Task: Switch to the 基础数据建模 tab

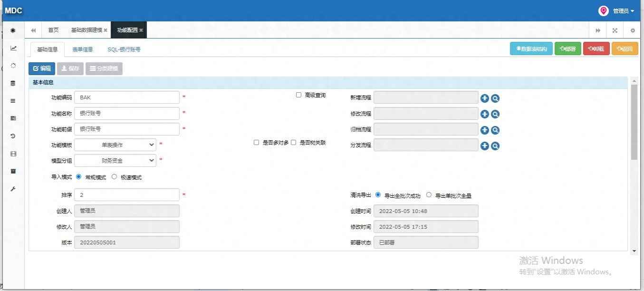Action: point(87,30)
